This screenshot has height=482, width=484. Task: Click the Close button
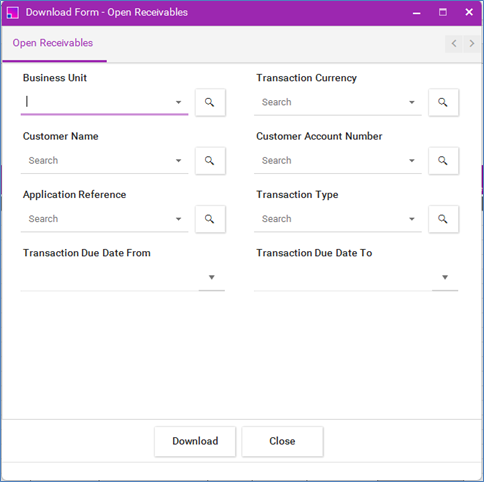click(x=282, y=441)
